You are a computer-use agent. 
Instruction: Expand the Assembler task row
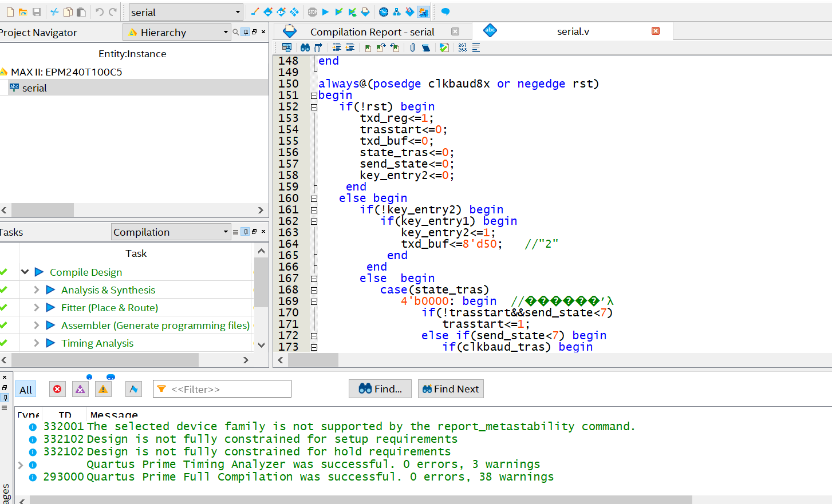tap(37, 326)
